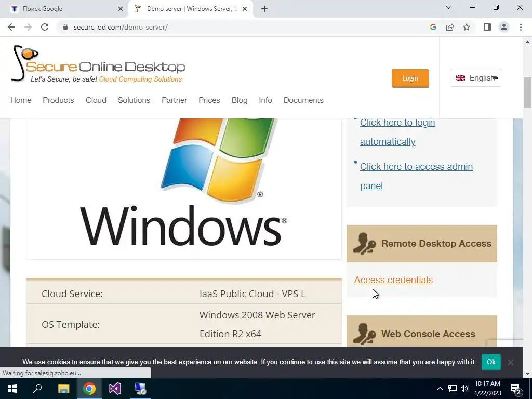Click the OS Template: label
The image size is (532, 399).
(x=71, y=324)
